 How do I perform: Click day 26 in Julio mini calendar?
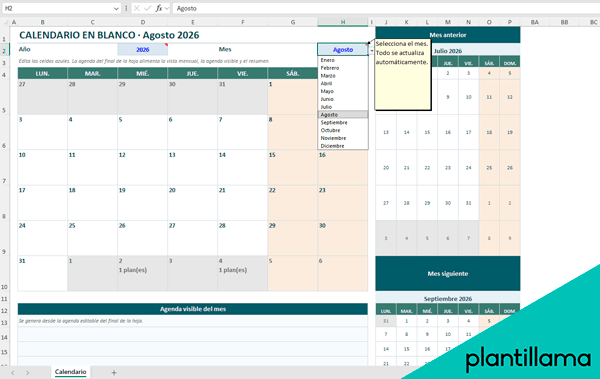click(510, 168)
